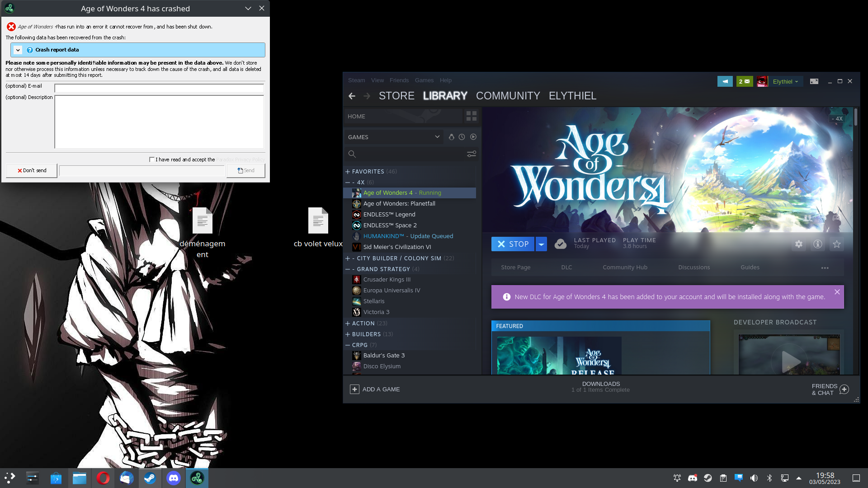Enter Big Picture mode icon in Steam
Screen dimensions: 868x488
[x=814, y=81]
